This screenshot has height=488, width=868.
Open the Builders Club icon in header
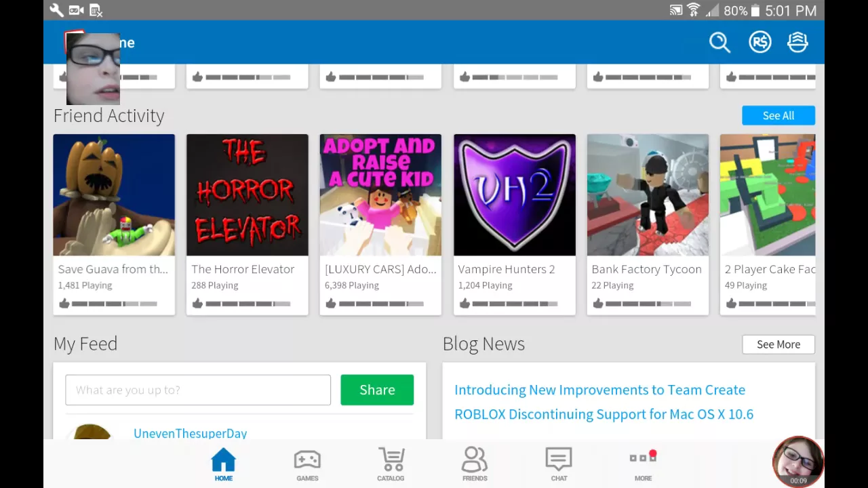coord(797,42)
